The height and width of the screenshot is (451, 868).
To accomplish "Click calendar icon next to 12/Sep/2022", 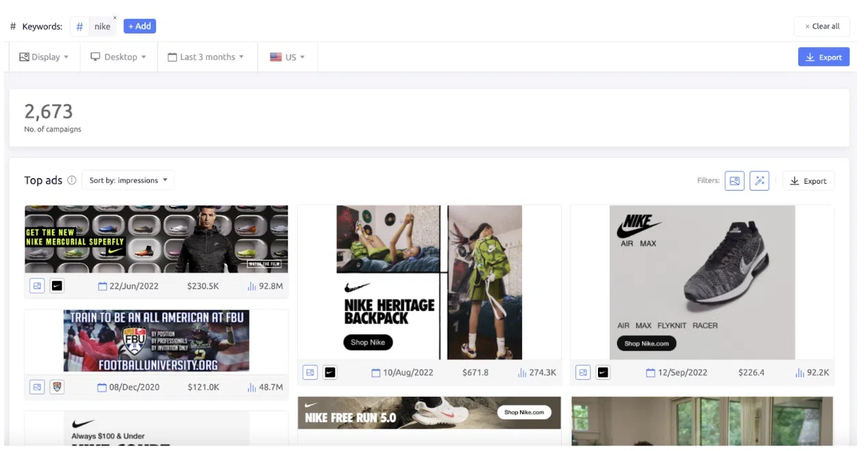I will click(x=651, y=373).
